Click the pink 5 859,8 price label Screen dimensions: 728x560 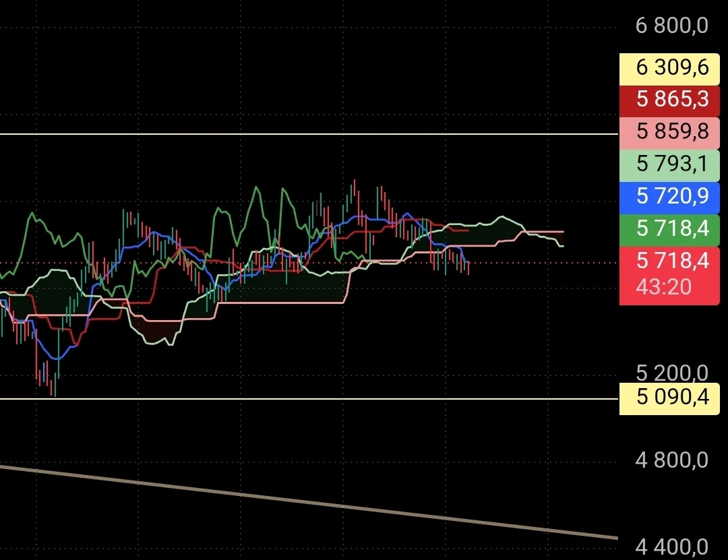pos(669,133)
